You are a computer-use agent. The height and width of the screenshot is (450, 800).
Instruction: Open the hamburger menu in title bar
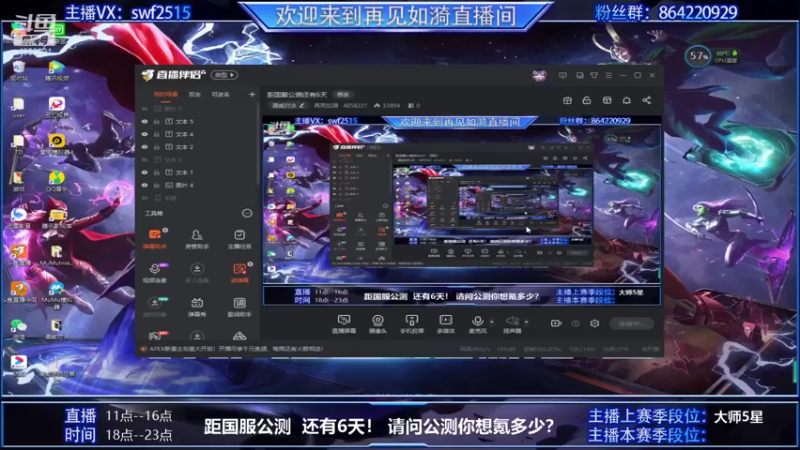coord(608,76)
